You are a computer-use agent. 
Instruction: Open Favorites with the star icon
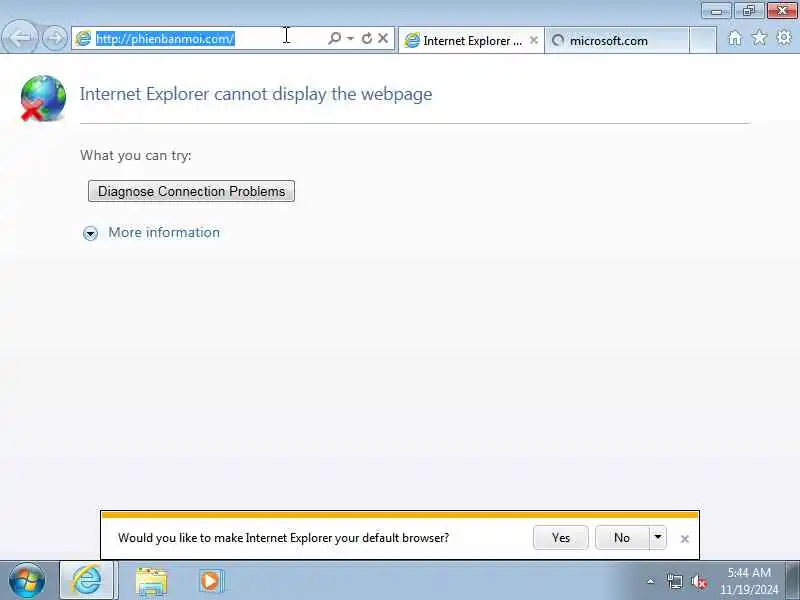[759, 38]
